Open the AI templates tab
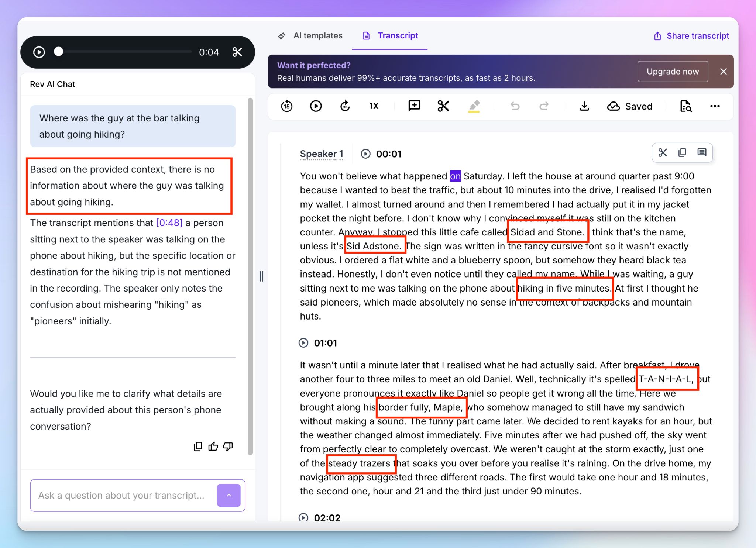This screenshot has height=548, width=756. coord(310,36)
